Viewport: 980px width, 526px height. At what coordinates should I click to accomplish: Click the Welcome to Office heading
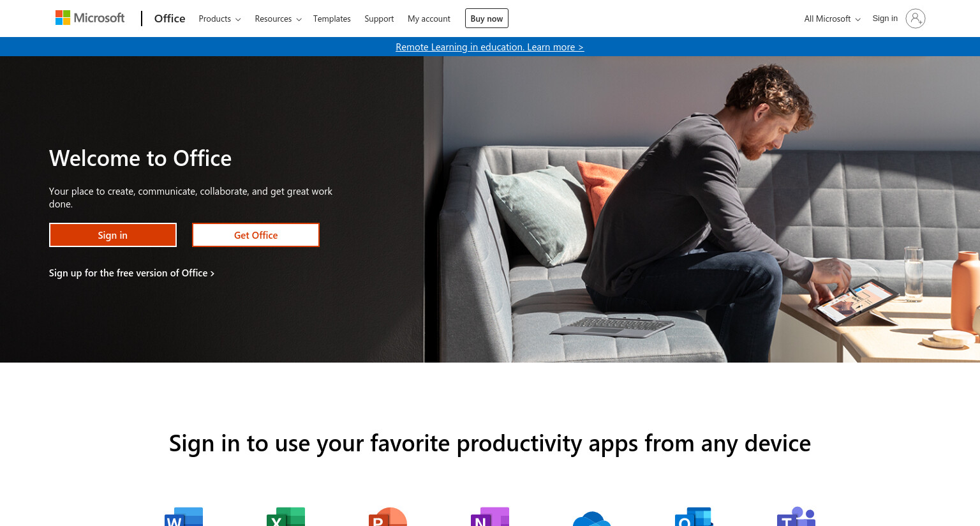click(x=140, y=158)
